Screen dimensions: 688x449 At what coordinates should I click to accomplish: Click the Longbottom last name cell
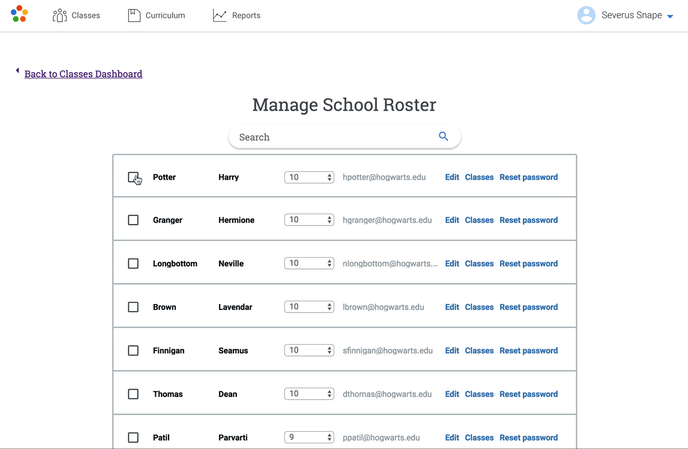(175, 263)
